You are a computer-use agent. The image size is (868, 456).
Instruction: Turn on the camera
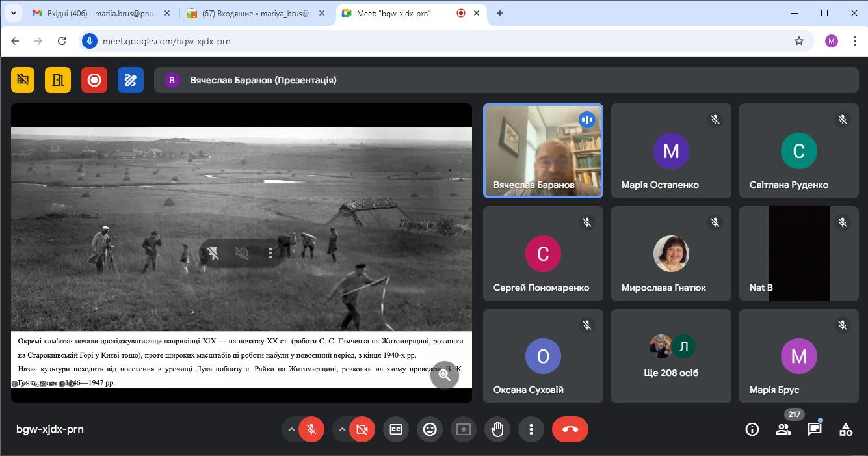click(362, 429)
